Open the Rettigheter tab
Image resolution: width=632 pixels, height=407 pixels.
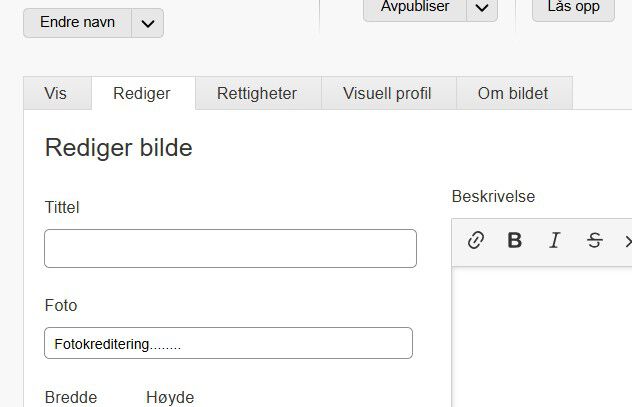pyautogui.click(x=258, y=93)
